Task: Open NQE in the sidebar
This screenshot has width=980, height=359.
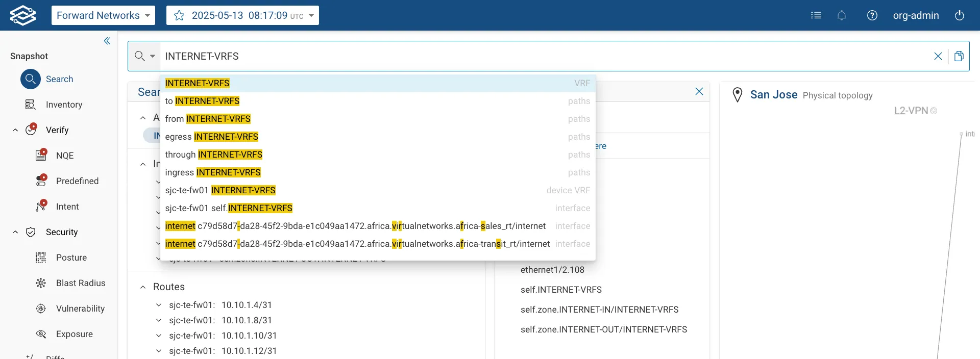Action: click(65, 156)
